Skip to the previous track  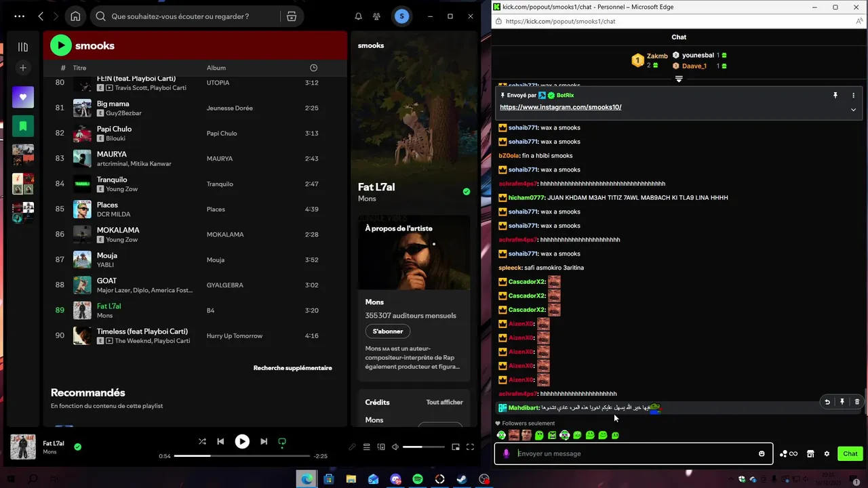click(x=220, y=441)
